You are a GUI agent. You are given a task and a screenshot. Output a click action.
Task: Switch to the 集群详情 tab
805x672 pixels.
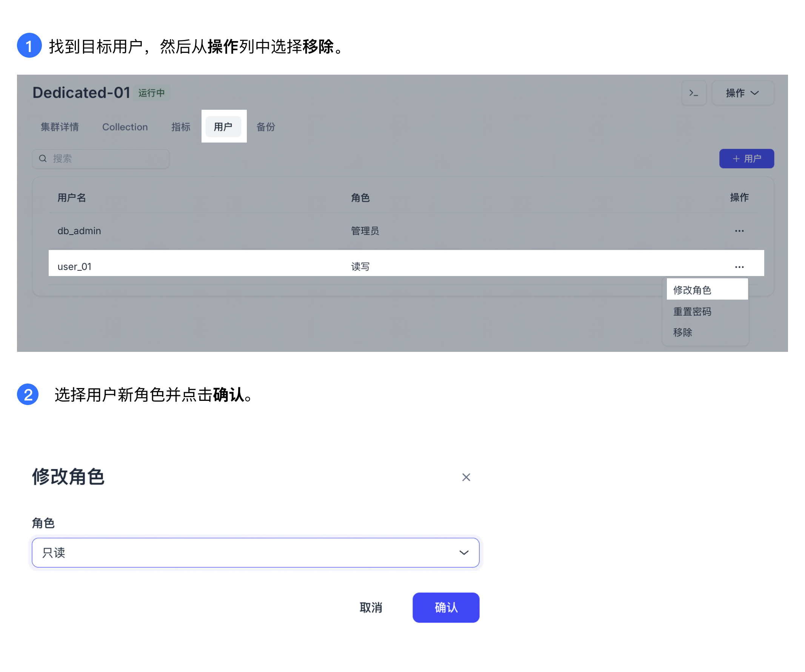coord(60,127)
